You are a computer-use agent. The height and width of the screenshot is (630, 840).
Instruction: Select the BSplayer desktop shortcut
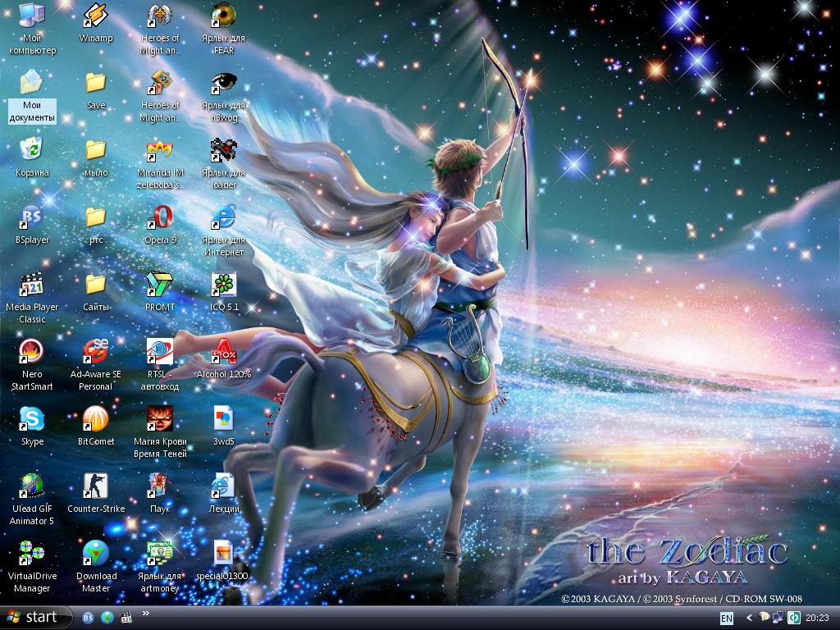(32, 225)
